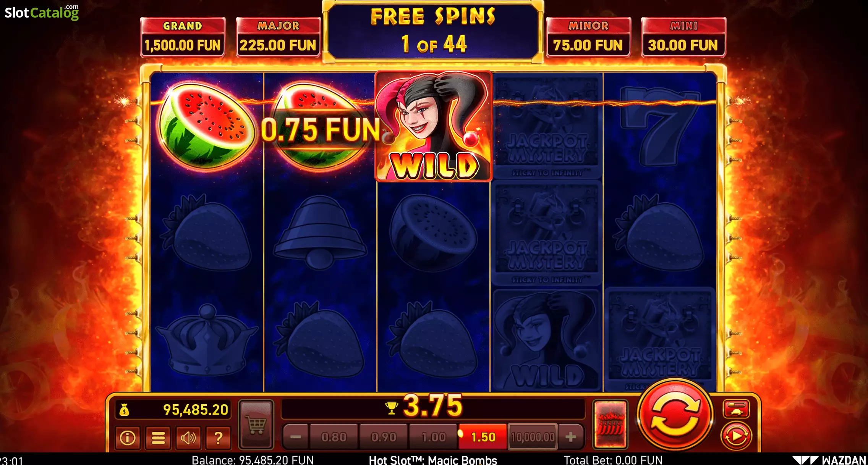Viewport: 868px width, 465px height.
Task: Select the 0.90 bet value
Action: [x=384, y=437]
